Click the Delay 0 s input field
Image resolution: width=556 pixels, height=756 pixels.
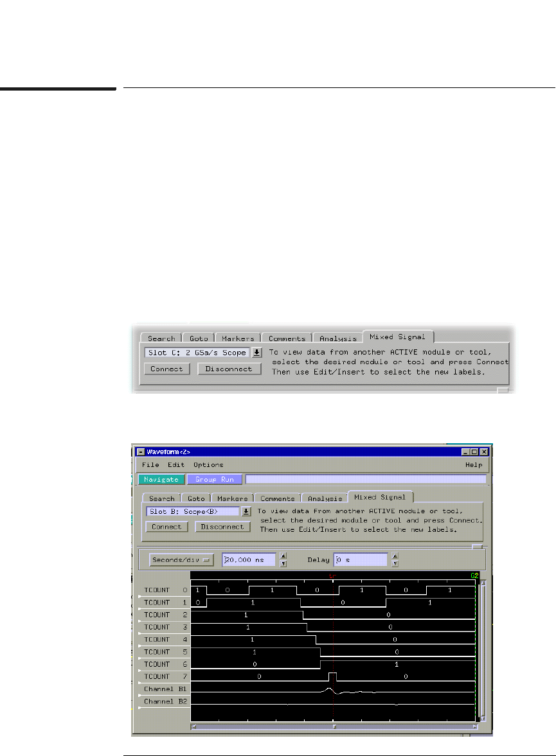(x=361, y=559)
